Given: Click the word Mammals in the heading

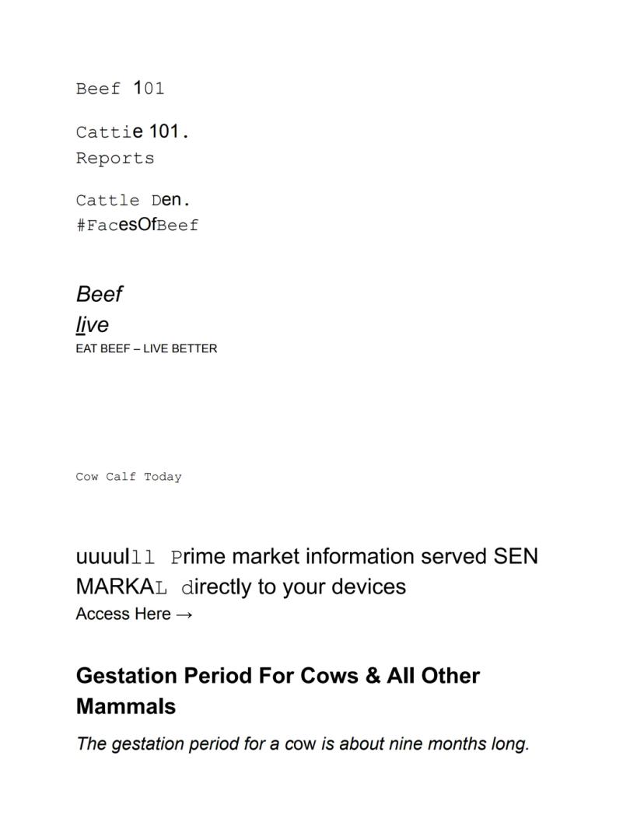Looking at the screenshot, I should (126, 706).
